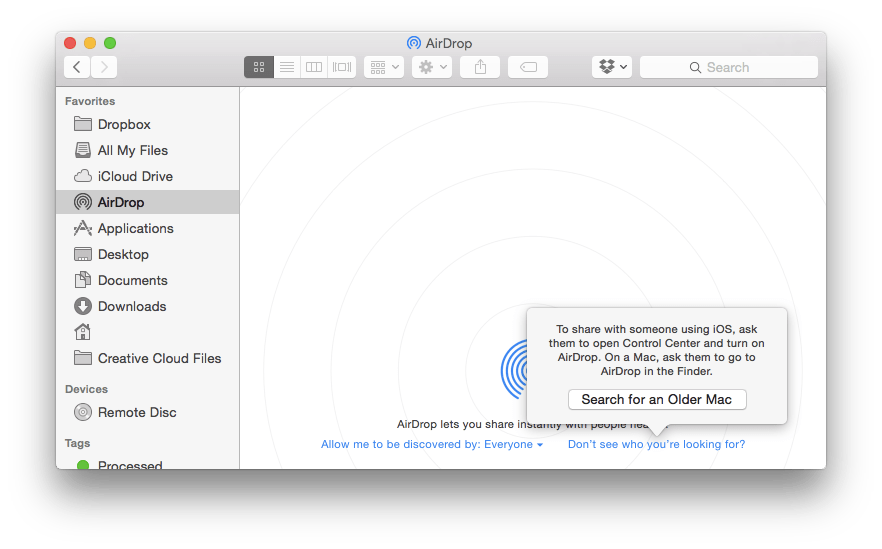The height and width of the screenshot is (549, 882).
Task: Select Remote Disc under Devices
Action: (x=147, y=412)
